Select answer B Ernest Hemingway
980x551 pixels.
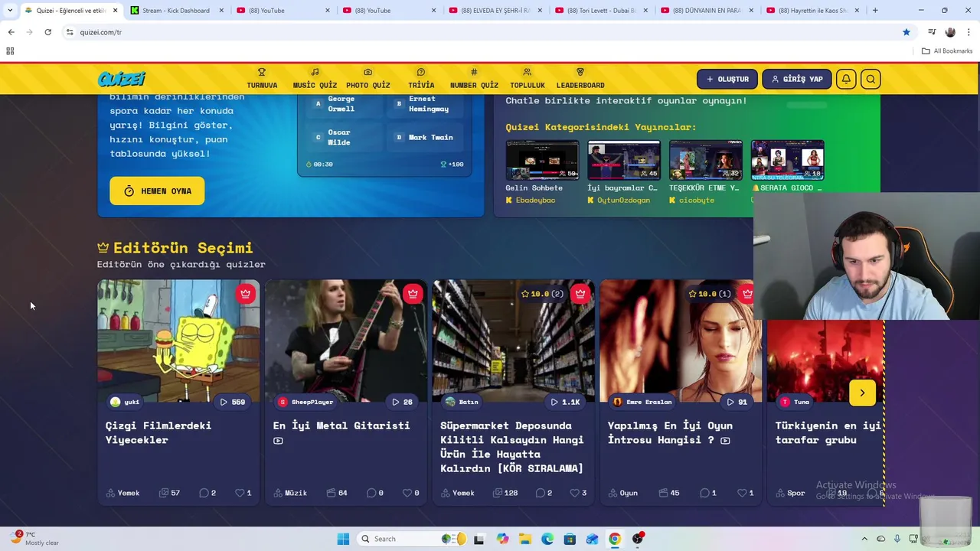(x=425, y=104)
